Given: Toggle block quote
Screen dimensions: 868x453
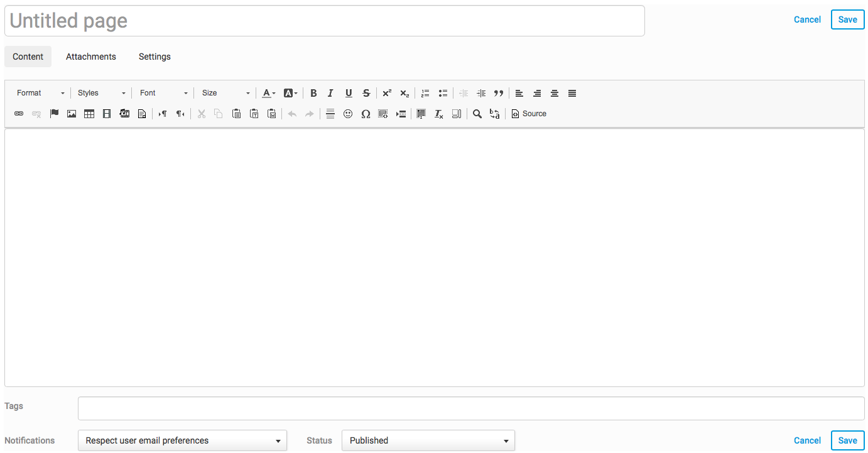Looking at the screenshot, I should (499, 93).
